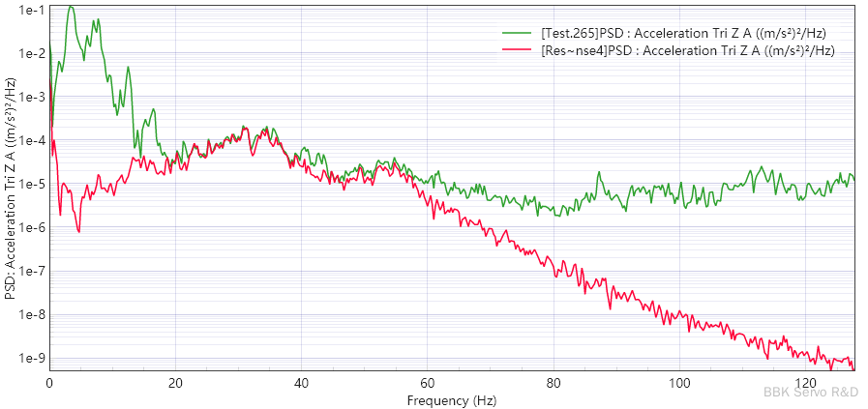Click the 1e-7 tick label on Y axis
The width and height of the screenshot is (868, 409).
click(x=32, y=272)
